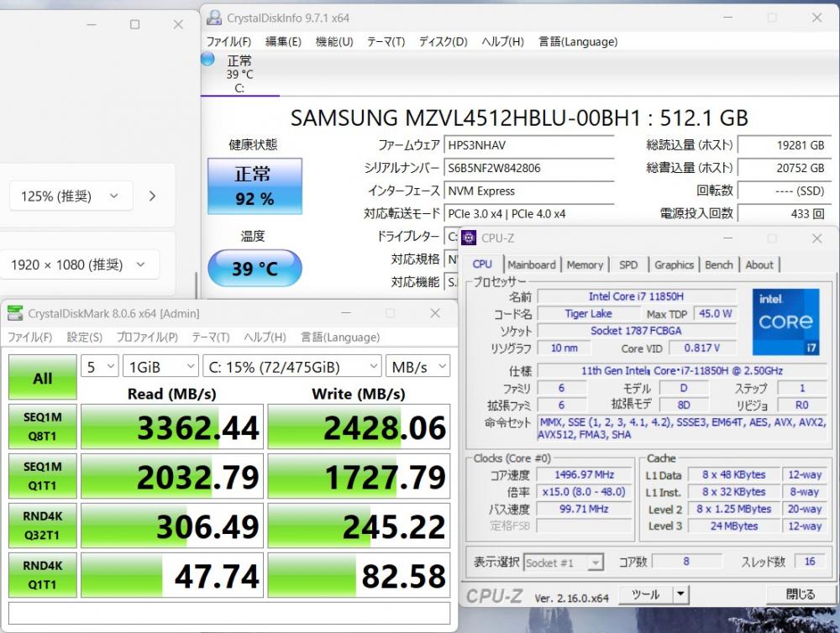
Task: Click the RND4K Q32T1 write result 245.22
Action: point(359,526)
